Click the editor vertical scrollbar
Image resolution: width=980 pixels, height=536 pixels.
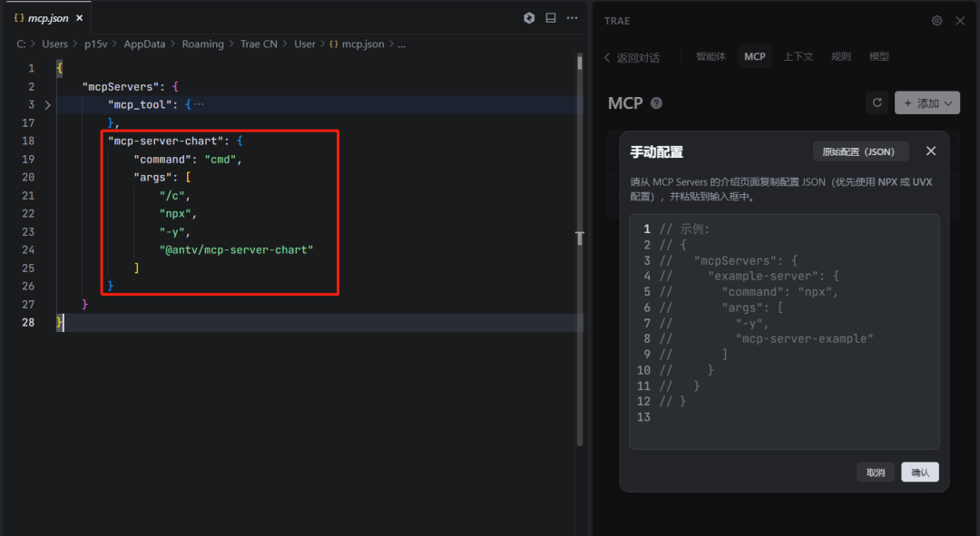579,249
